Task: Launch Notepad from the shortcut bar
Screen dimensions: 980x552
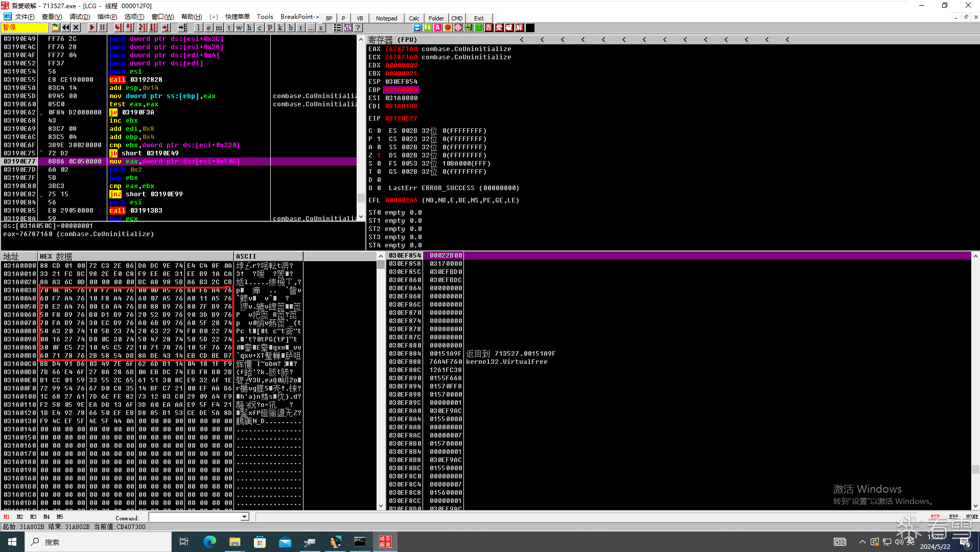Action: 386,18
